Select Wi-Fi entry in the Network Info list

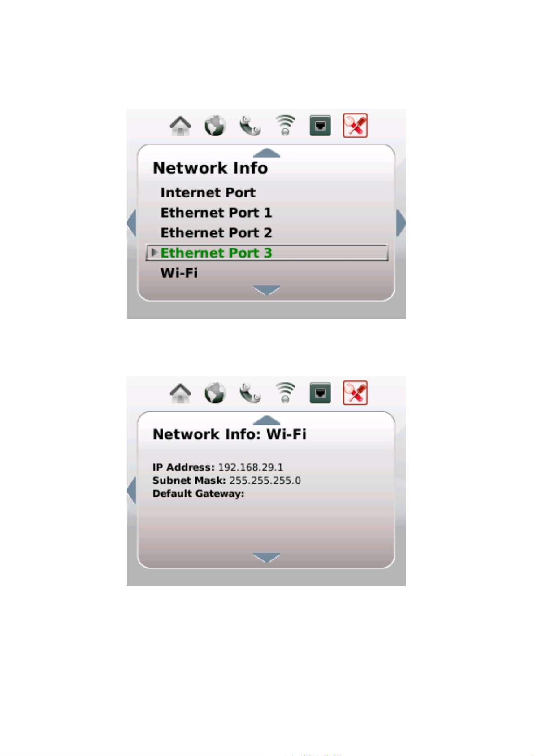coord(179,273)
